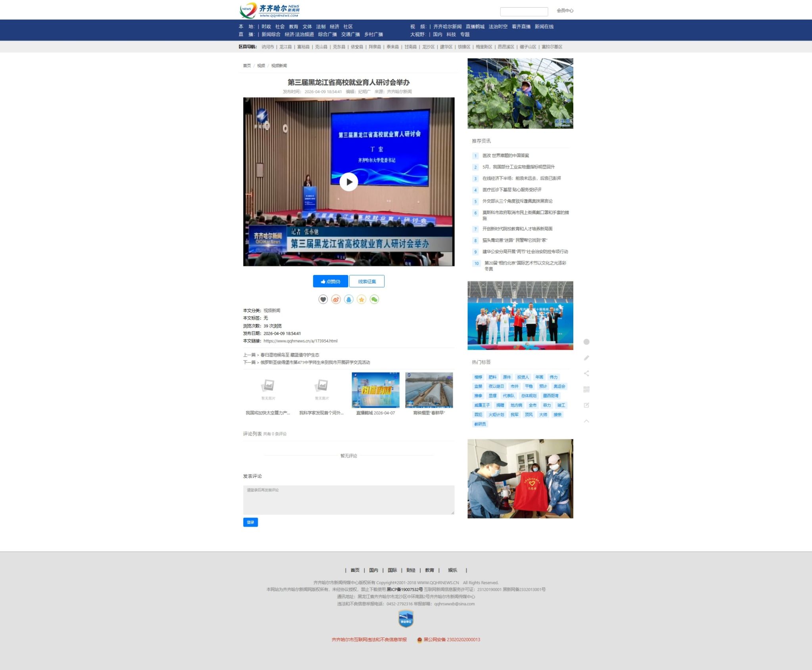Image resolution: width=812 pixels, height=670 pixels.
Task: Share via yellow star Qzone icon
Action: [361, 300]
